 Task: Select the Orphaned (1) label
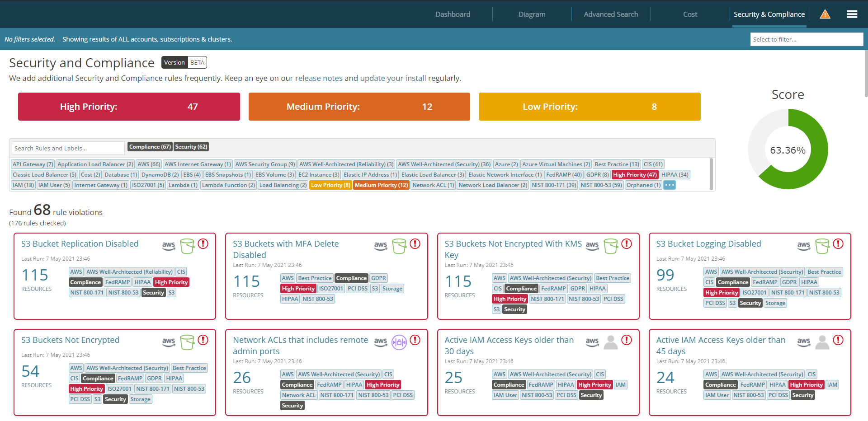coord(644,185)
